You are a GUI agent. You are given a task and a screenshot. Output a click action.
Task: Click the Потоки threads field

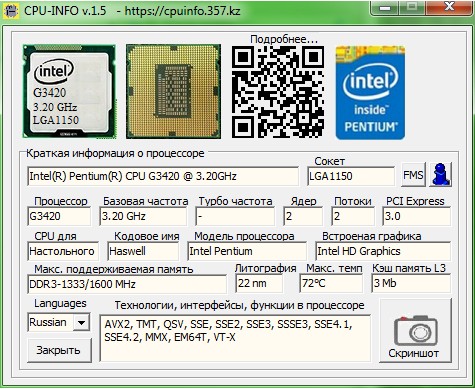tap(353, 216)
